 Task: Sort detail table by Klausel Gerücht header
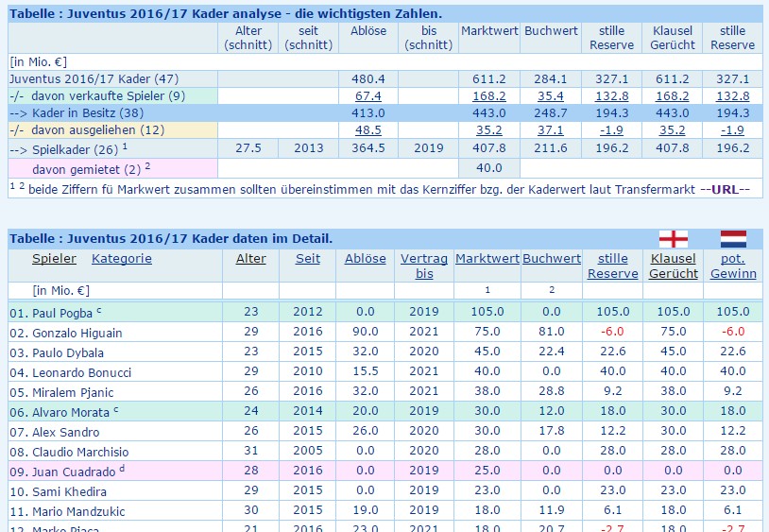[673, 266]
